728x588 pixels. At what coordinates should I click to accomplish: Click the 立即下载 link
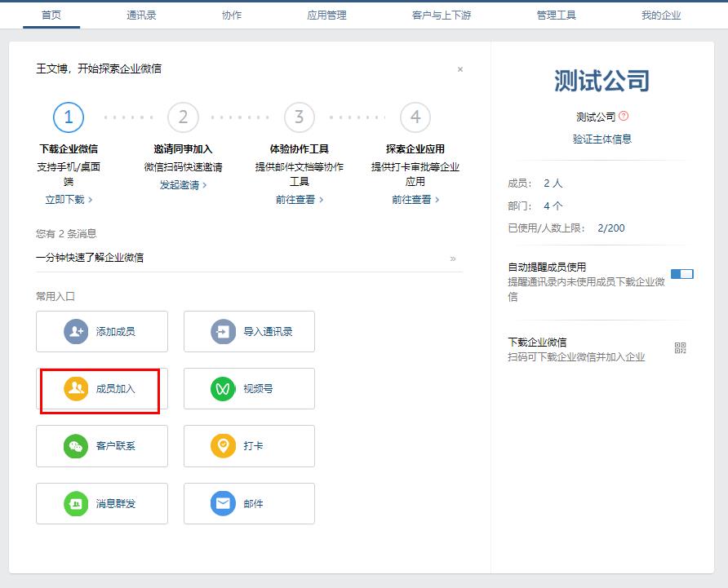[69, 200]
